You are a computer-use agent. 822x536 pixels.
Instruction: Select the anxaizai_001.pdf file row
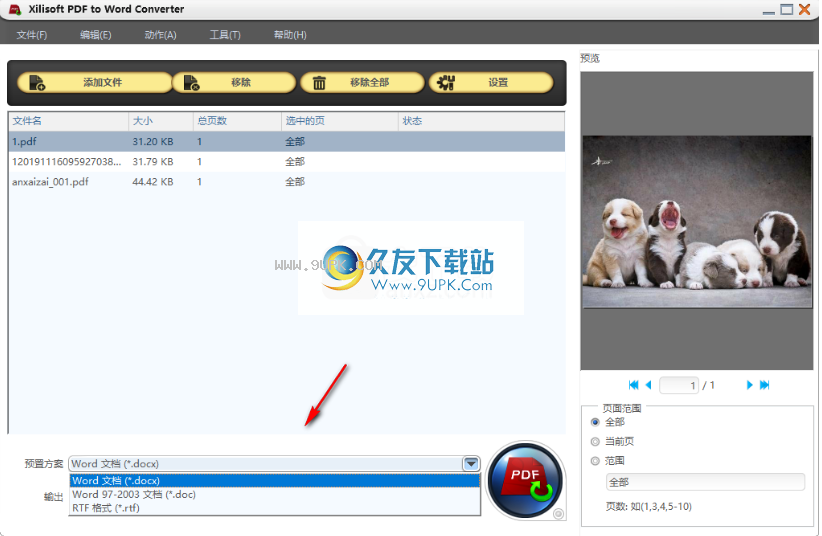287,181
